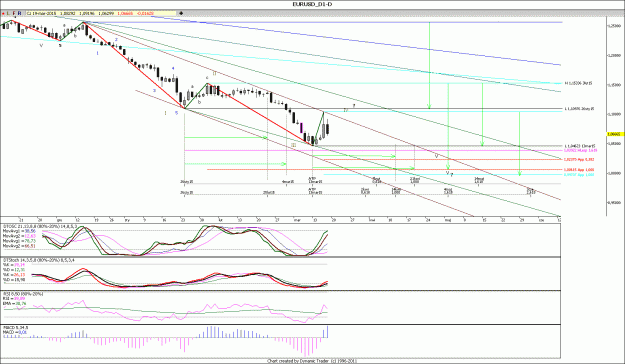This screenshot has height=364, width=625.
Task: Click the %D 18,98 value label
Action: pos(14,279)
